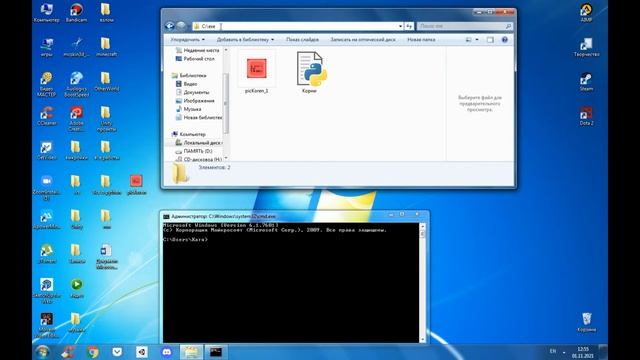
Task: Open the address bar history dropdown
Action: pyautogui.click(x=400, y=26)
